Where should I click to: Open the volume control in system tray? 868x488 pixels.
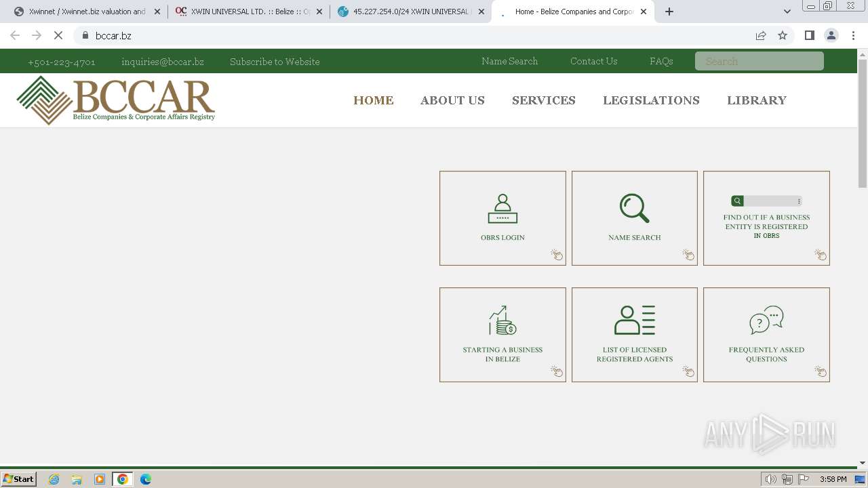click(x=770, y=479)
